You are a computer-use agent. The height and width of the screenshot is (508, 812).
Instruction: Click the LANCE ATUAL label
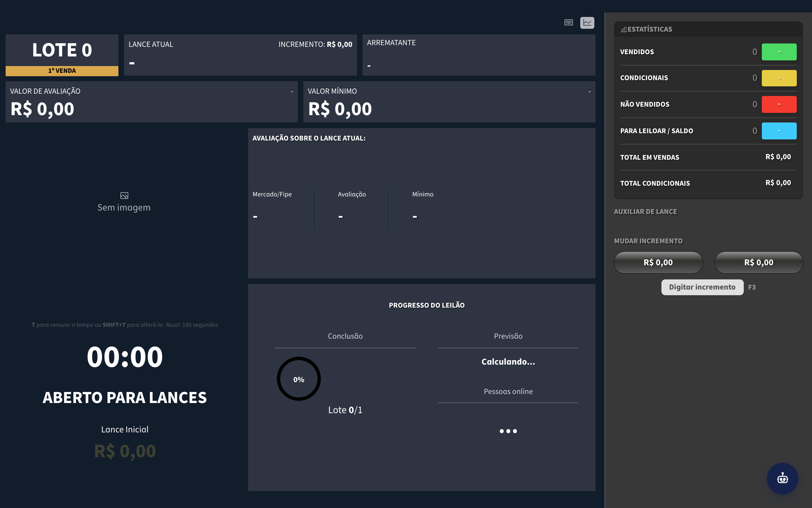pyautogui.click(x=151, y=44)
